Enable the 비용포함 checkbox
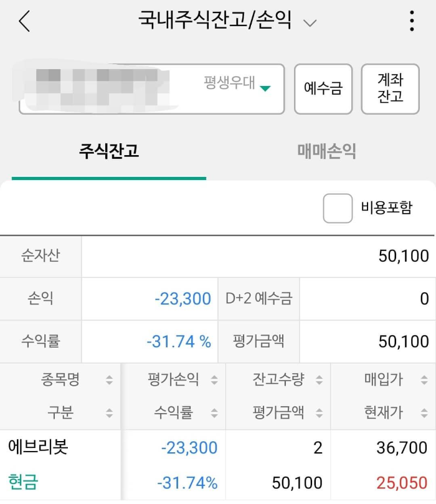This screenshot has width=436, height=504. [338, 209]
